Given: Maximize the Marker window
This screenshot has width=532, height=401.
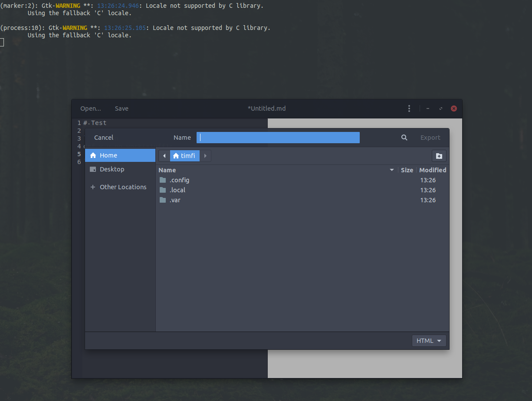Looking at the screenshot, I should click(441, 108).
